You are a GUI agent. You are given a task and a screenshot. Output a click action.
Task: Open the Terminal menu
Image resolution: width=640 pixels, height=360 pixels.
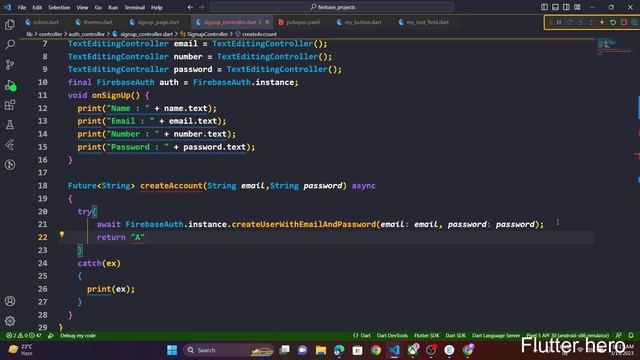pos(134,7)
